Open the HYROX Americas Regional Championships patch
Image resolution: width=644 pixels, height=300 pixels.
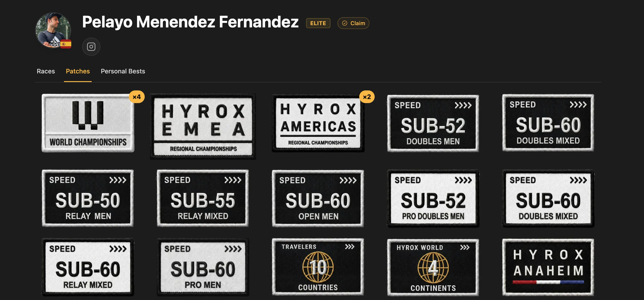click(x=318, y=123)
